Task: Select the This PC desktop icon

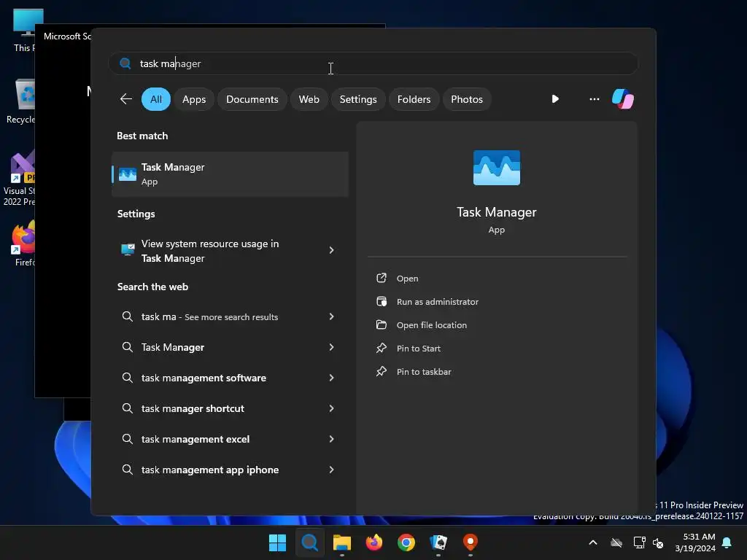Action: 26,30
